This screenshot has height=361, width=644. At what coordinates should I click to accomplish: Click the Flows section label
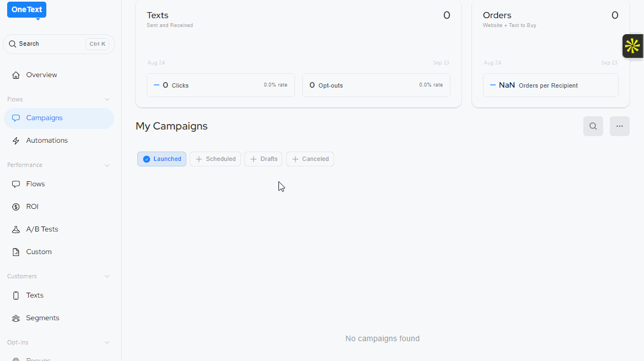click(x=15, y=99)
